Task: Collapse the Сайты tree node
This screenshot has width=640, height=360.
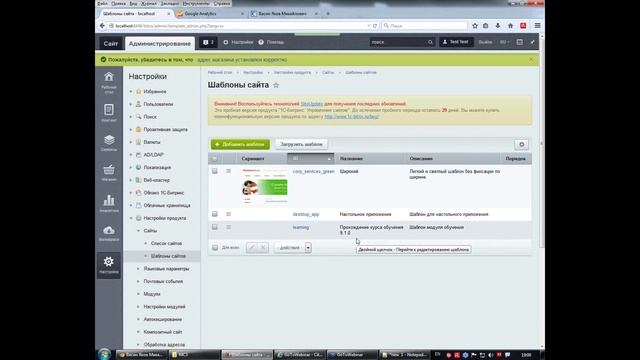Action: coord(138,231)
